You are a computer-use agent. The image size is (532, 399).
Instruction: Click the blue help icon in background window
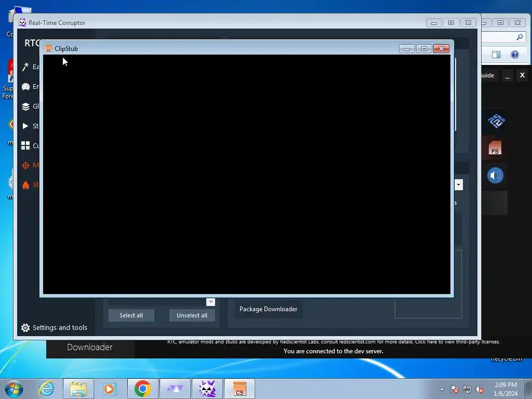click(515, 54)
